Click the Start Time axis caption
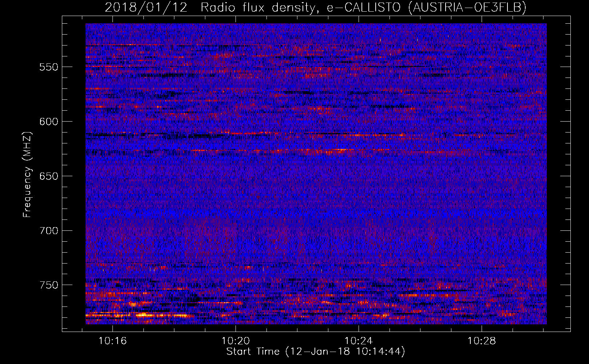 [316, 352]
